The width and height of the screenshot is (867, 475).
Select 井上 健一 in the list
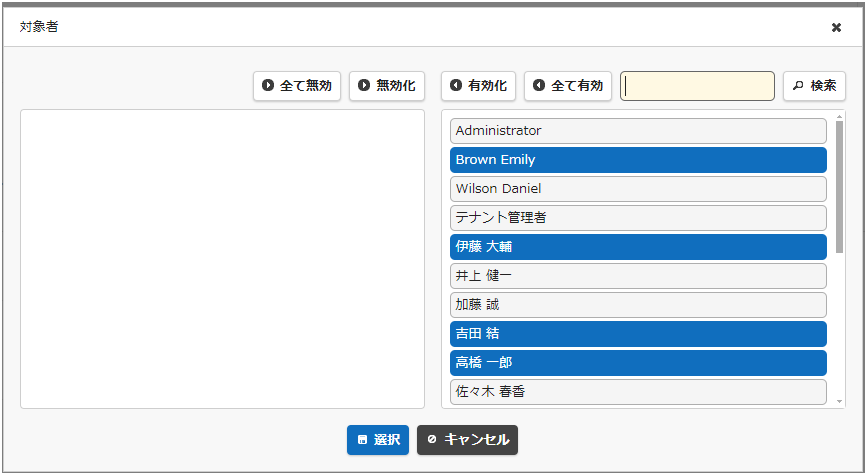pos(638,276)
